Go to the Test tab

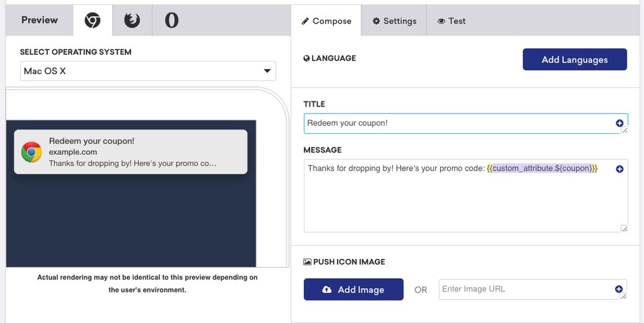coord(451,21)
